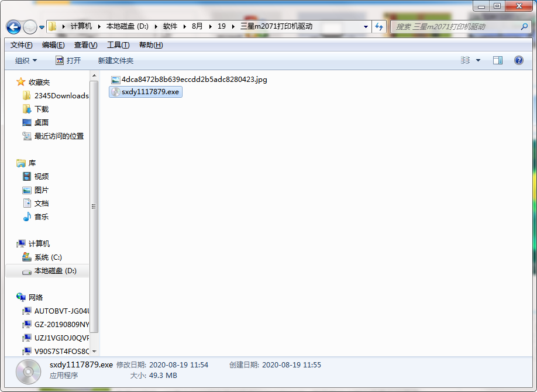Click the 三星m2071打印机驱动 breadcrumb segment
The image size is (537, 392).
276,26
